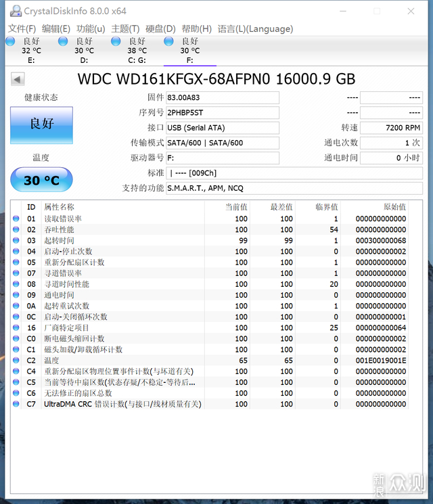Click the status icon for attribute C5
Viewport: 433px width, 504px height.
(x=16, y=382)
